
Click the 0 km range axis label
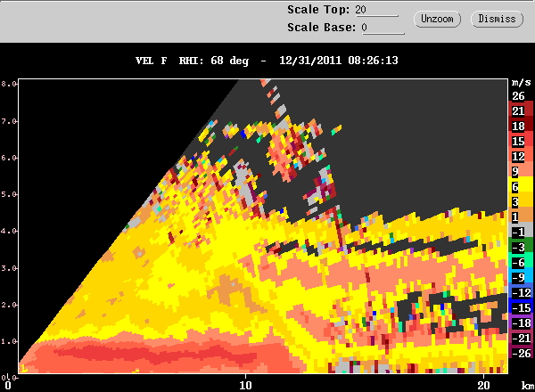(8, 386)
